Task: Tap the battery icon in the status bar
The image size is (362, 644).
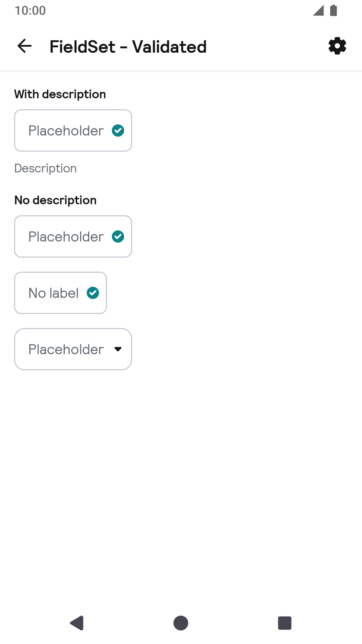Action: pyautogui.click(x=334, y=10)
